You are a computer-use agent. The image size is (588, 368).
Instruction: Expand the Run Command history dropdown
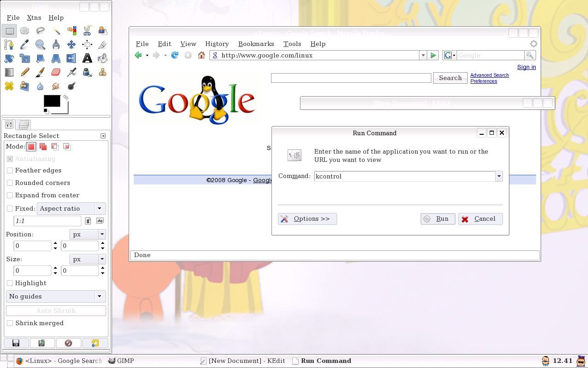click(499, 176)
